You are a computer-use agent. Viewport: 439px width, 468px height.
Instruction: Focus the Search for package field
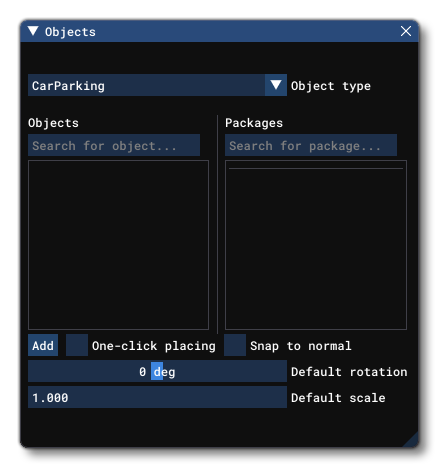(311, 145)
